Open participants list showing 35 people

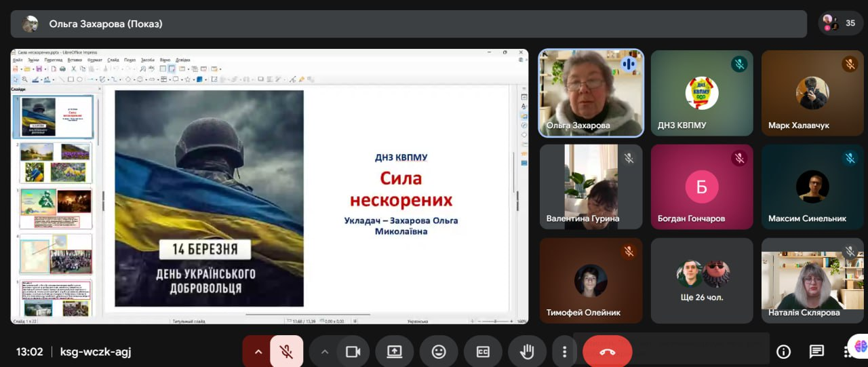pos(840,23)
